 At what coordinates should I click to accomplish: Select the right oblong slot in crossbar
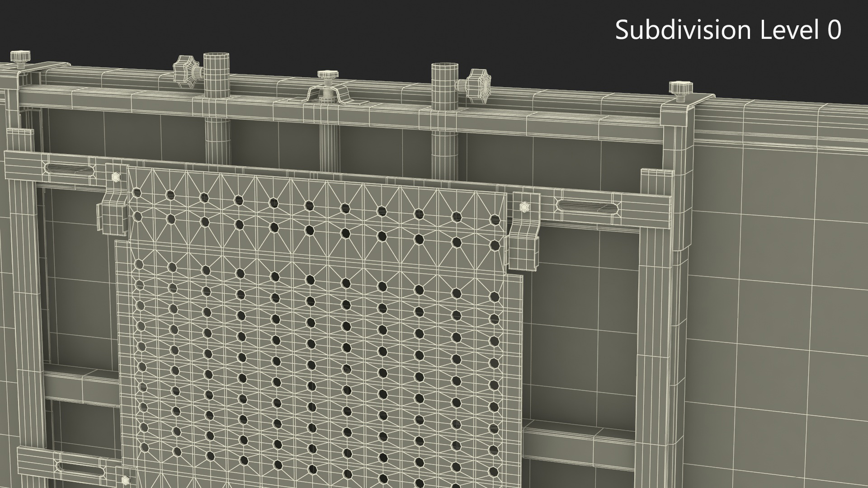click(587, 207)
